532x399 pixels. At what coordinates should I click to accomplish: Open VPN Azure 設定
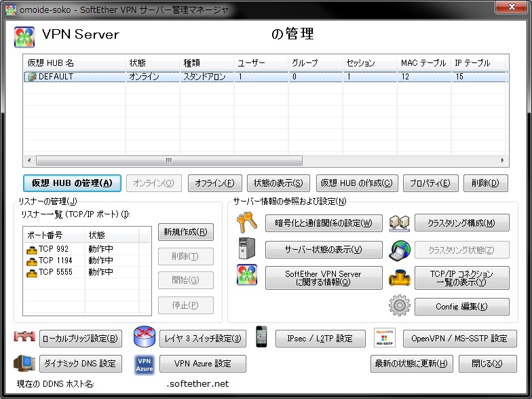coord(203,364)
